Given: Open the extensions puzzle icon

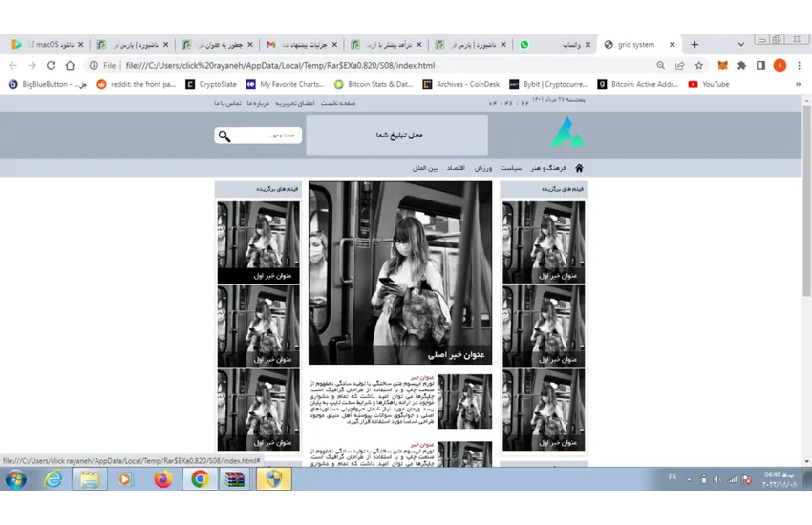Looking at the screenshot, I should point(741,66).
